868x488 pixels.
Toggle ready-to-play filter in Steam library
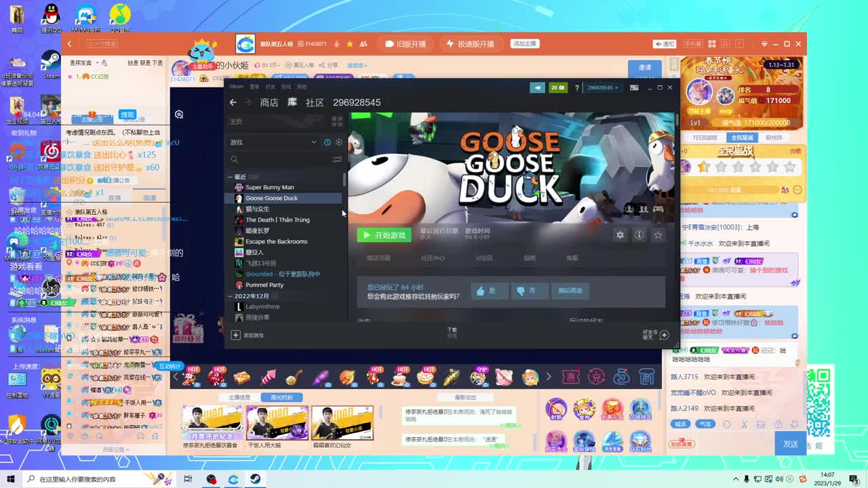click(x=339, y=142)
